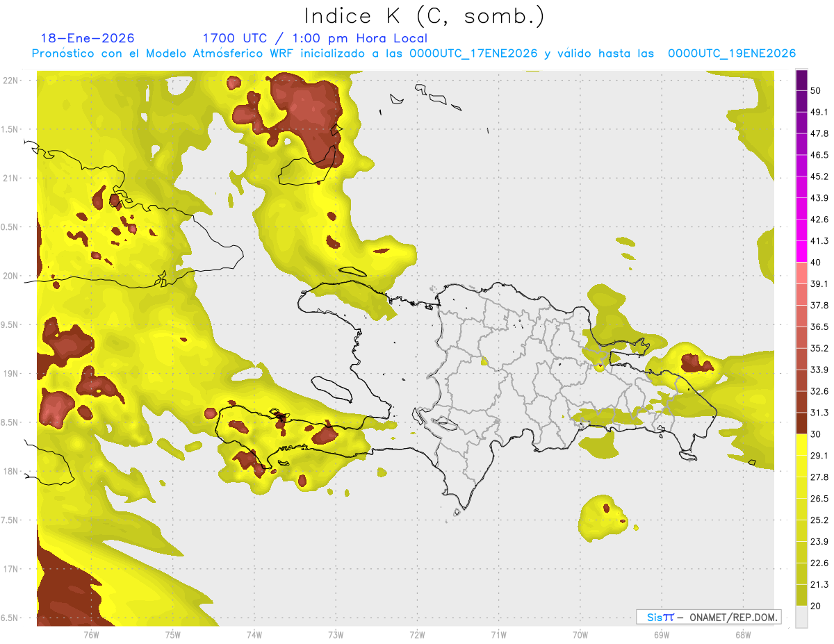Click legend value '40'

[x=817, y=263]
